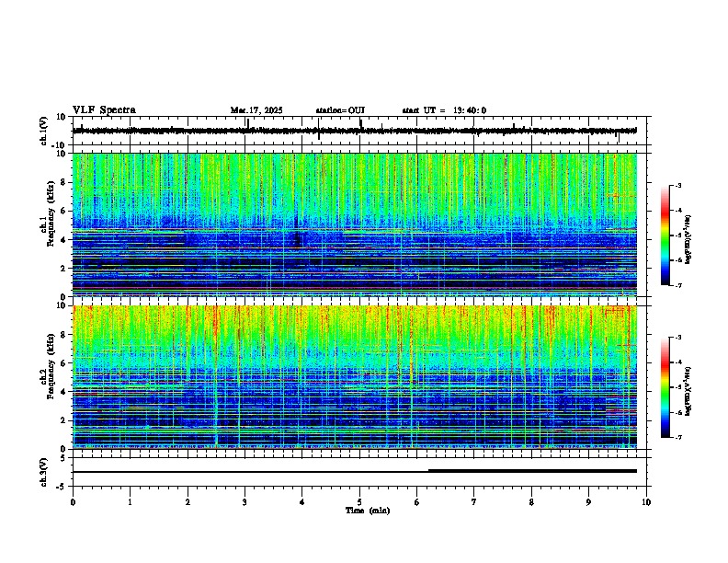Click the "-3" label on ch.1 color bar
This screenshot has height=563, width=728.
click(677, 185)
